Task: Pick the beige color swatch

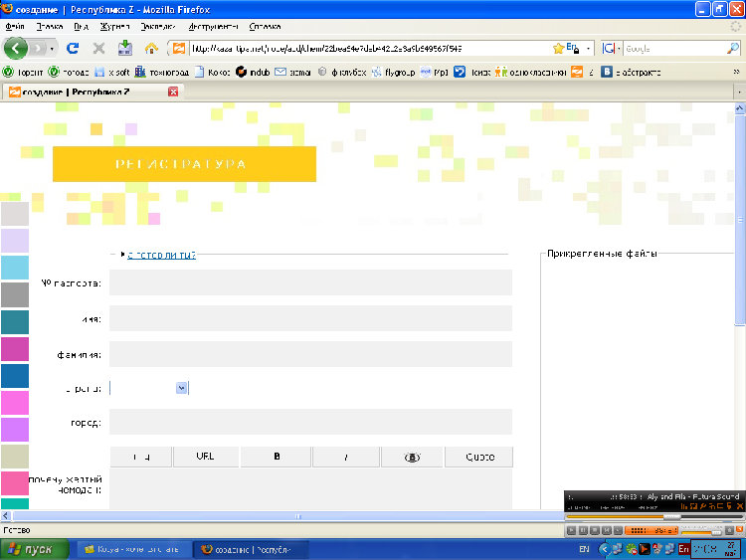Action: click(15, 457)
